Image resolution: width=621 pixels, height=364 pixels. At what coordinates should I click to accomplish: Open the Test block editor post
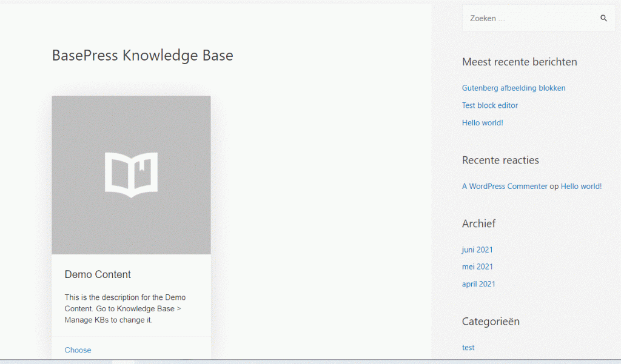[490, 105]
